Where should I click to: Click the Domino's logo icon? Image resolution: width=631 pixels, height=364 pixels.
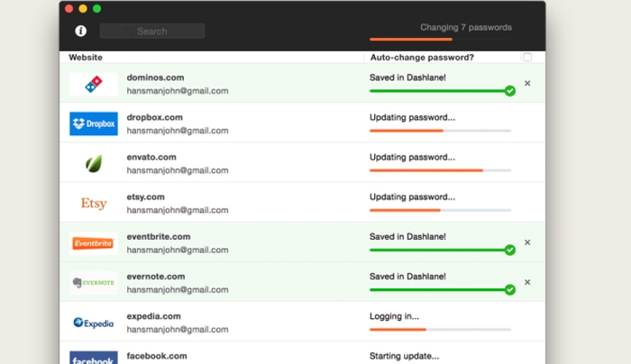pyautogui.click(x=94, y=84)
